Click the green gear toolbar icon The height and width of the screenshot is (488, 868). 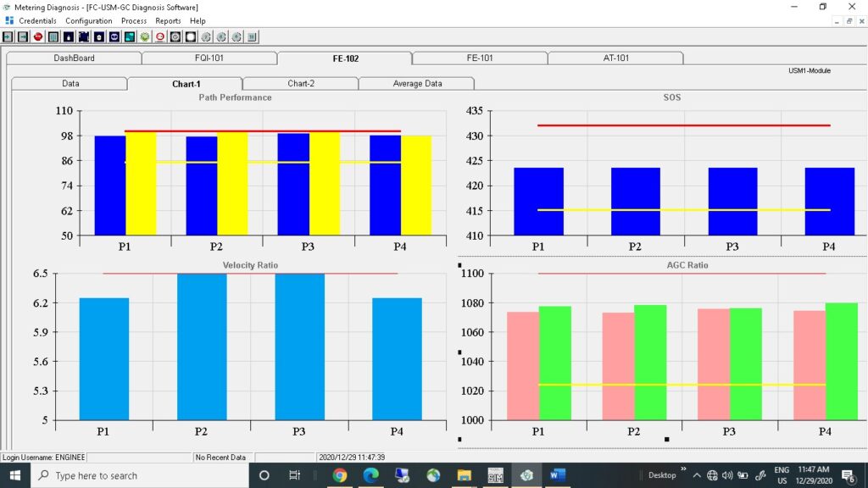(145, 37)
